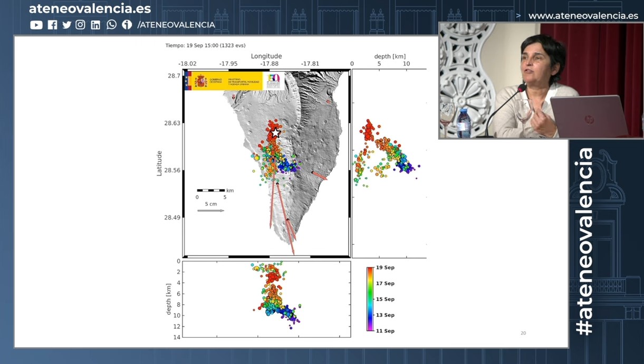
Task: Click the speaker video thumbnail
Action: coord(541,81)
